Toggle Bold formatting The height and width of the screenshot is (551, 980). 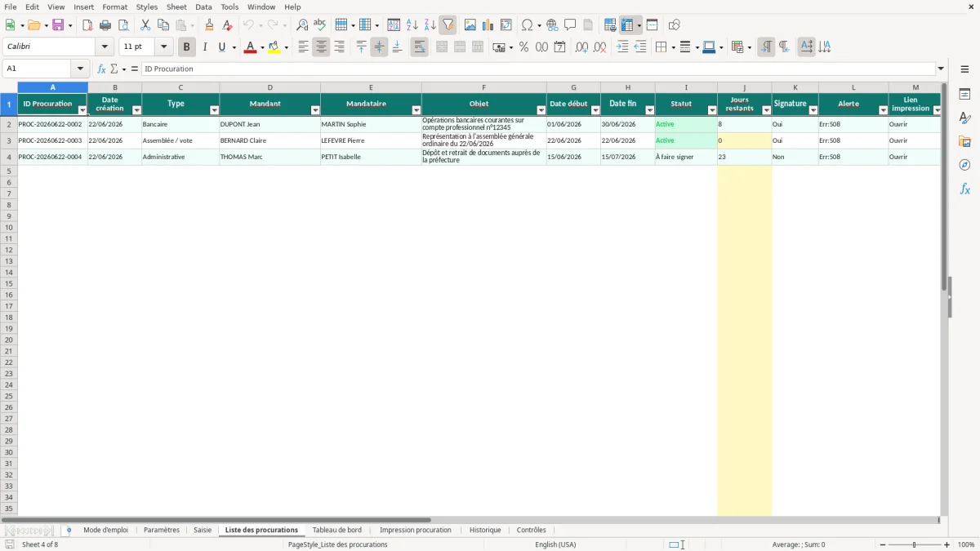186,47
